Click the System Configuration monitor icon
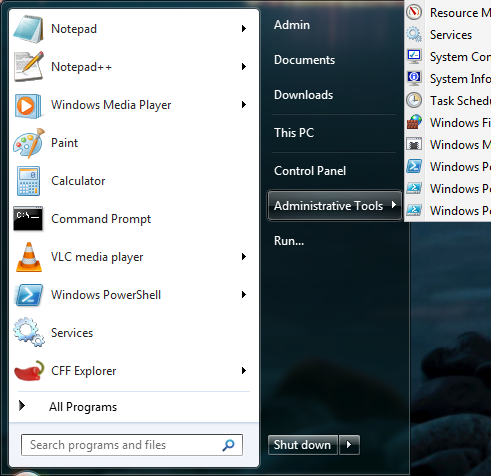The width and height of the screenshot is (491, 476). [x=414, y=56]
